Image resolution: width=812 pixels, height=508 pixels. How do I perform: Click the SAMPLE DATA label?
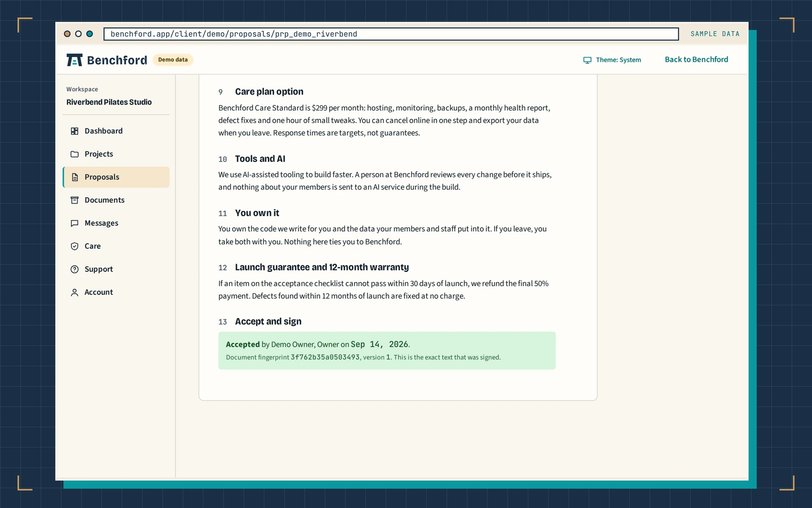715,34
